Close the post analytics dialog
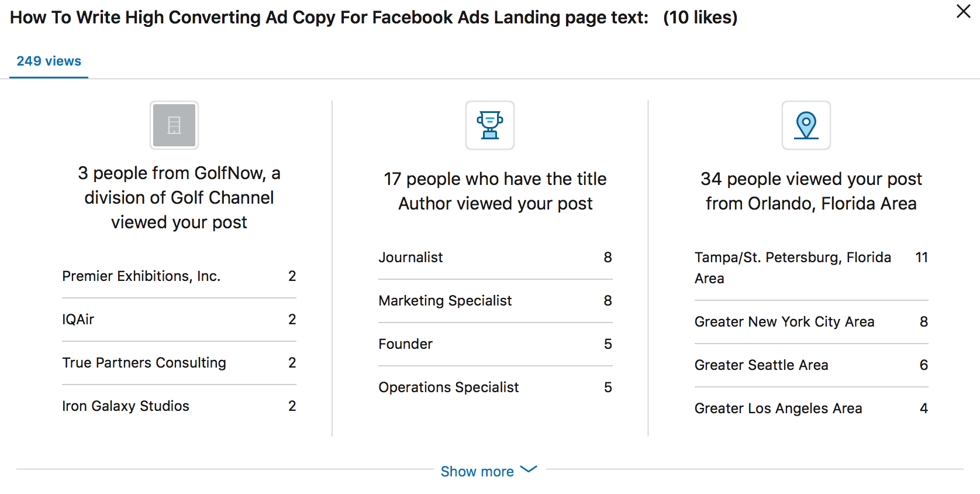980x494 pixels. coord(963,11)
